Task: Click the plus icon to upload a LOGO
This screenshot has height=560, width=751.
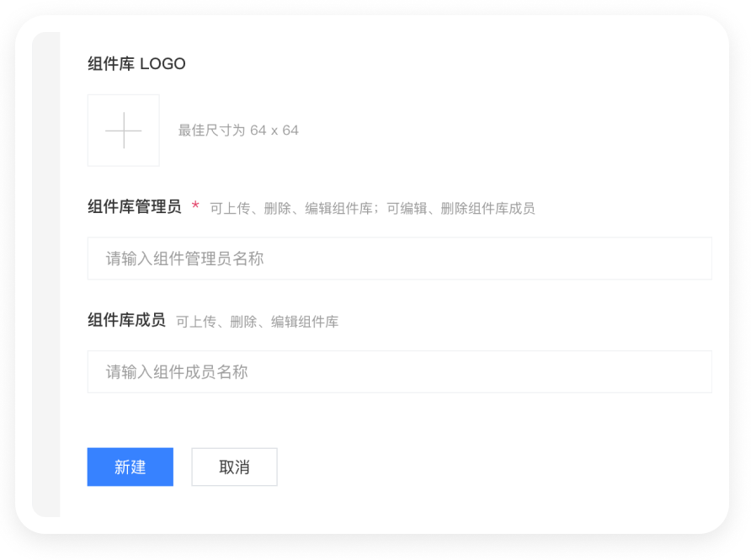Action: (x=124, y=131)
